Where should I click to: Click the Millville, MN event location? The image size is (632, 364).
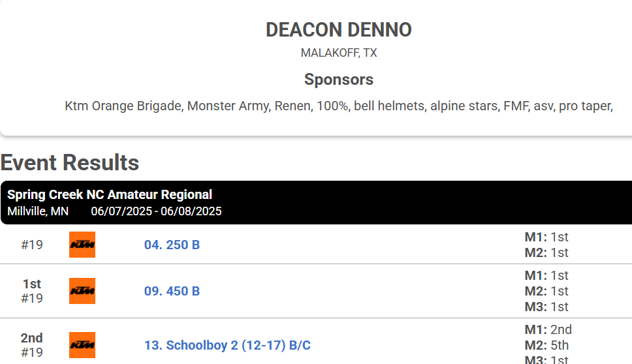click(38, 211)
